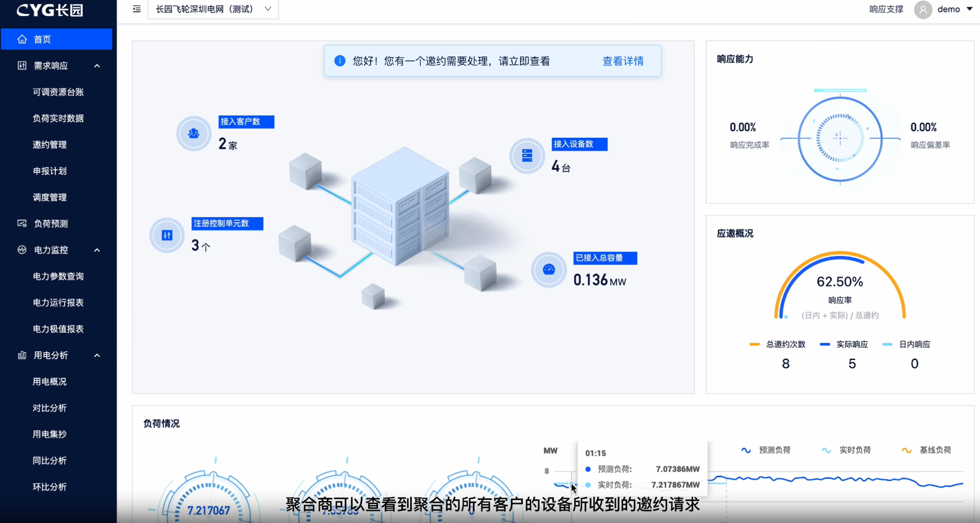Click the 需求响应 sidebar icon
The height and width of the screenshot is (523, 980).
click(22, 66)
